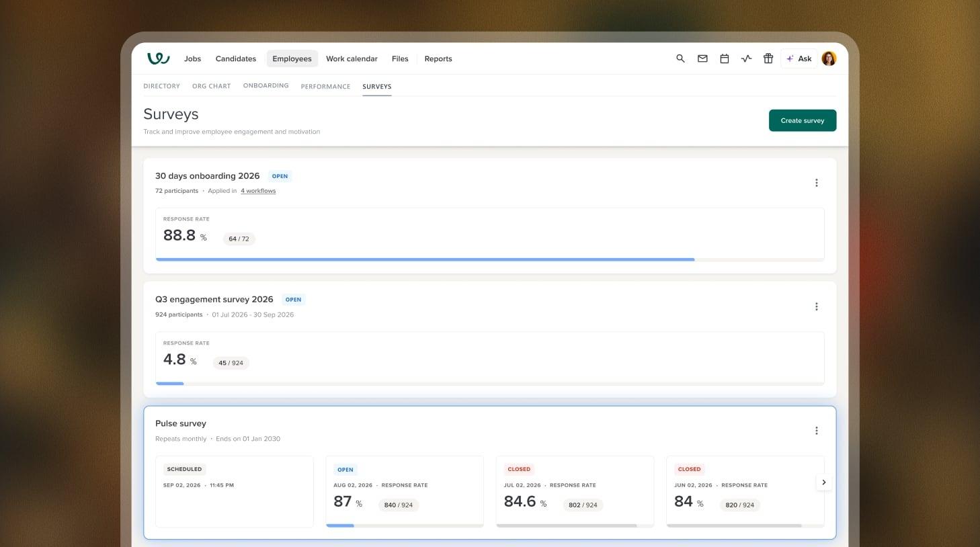Click the 840 / 924 response count badge
Screen dimensions: 980x547
coord(399,505)
